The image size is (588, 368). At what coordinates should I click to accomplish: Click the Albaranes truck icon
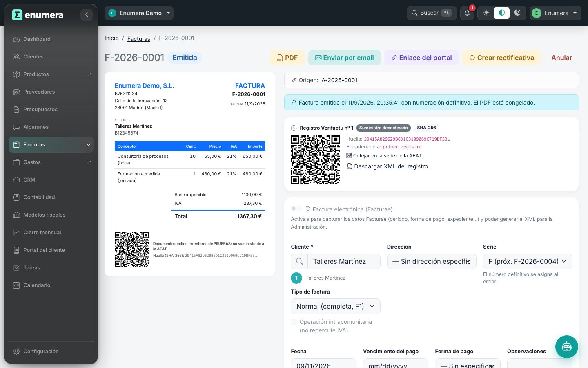pyautogui.click(x=16, y=127)
